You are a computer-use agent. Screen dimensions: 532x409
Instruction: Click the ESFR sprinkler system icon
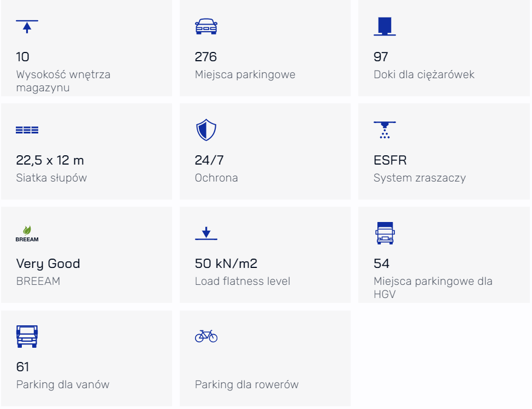point(385,130)
